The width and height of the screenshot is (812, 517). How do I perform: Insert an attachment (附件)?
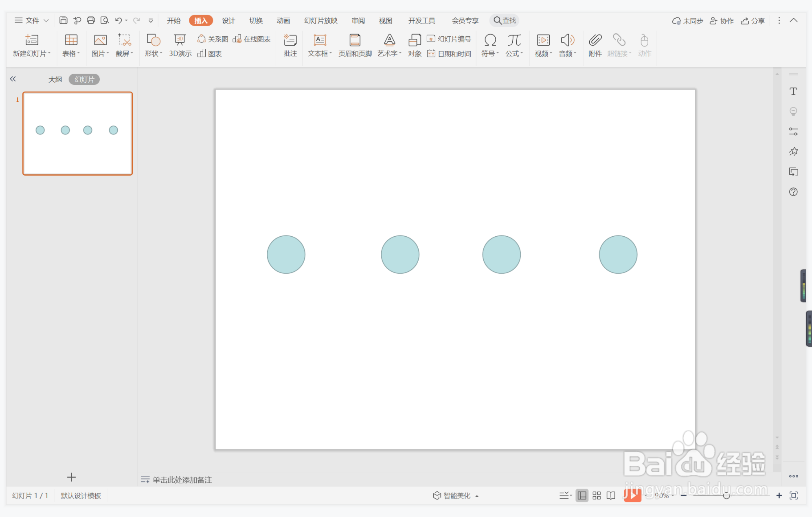coord(595,46)
